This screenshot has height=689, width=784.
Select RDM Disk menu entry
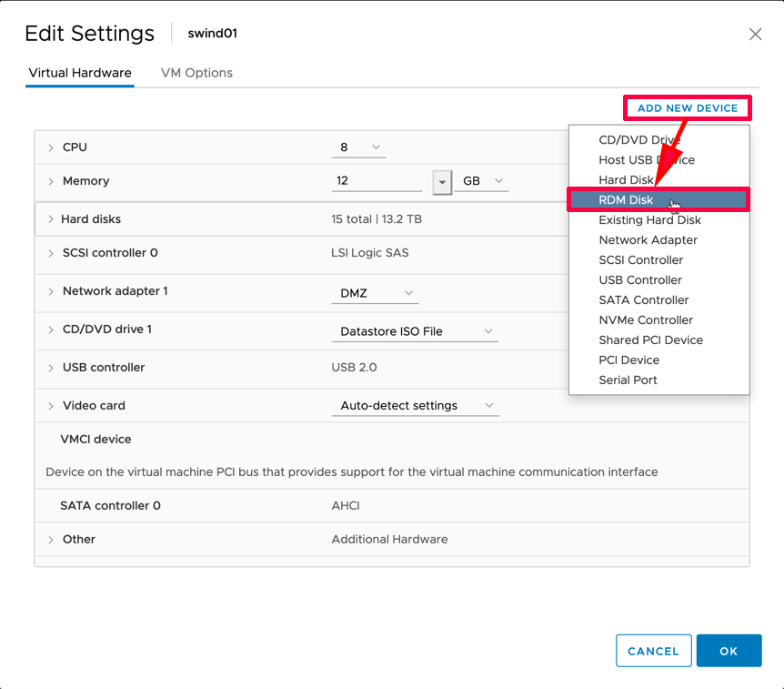coord(659,199)
